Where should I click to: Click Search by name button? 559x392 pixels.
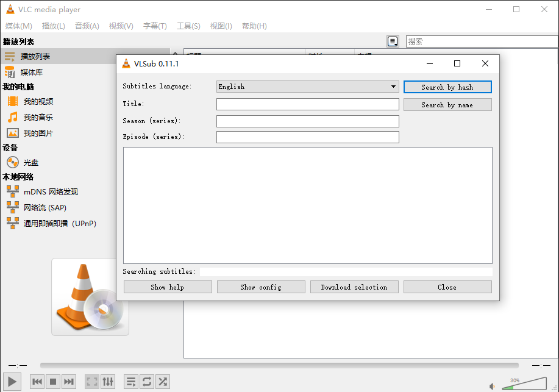(x=447, y=105)
